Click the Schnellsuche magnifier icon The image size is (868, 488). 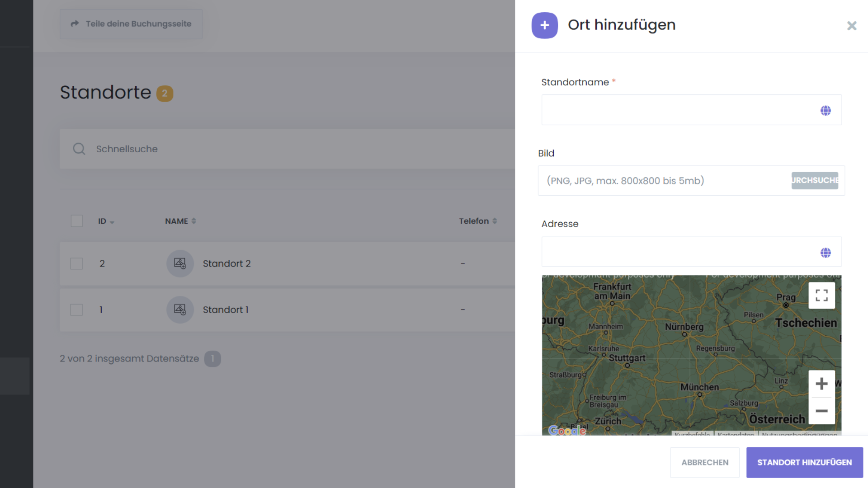[x=79, y=149]
